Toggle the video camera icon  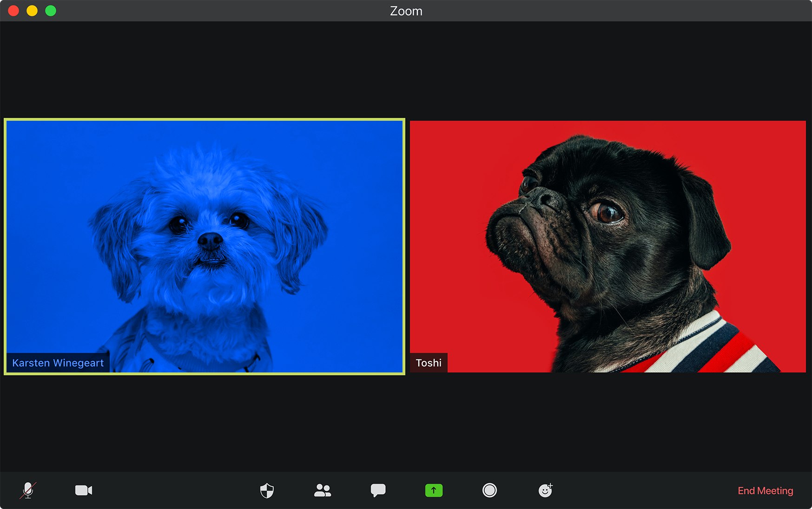(x=84, y=490)
